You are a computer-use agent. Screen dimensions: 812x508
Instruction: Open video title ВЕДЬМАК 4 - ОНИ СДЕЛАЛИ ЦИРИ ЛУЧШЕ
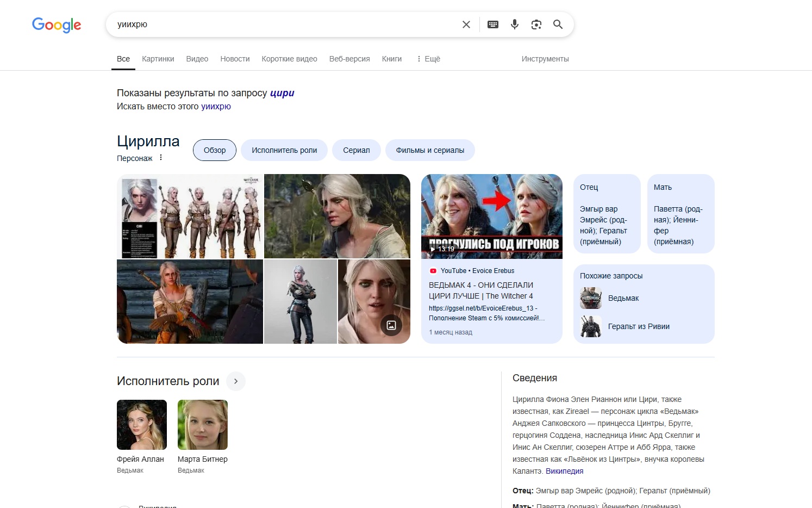coord(481,290)
